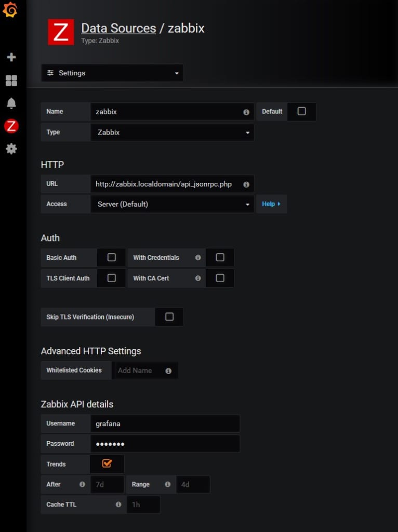Viewport: 398px width, 532px height.
Task: Enable the Default checkbox
Action: point(301,111)
